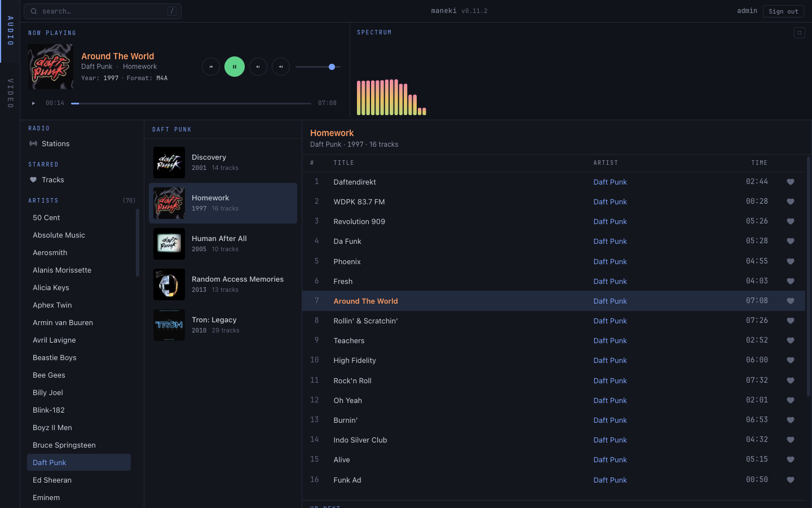Select artist Daft Punk

pyautogui.click(x=79, y=463)
